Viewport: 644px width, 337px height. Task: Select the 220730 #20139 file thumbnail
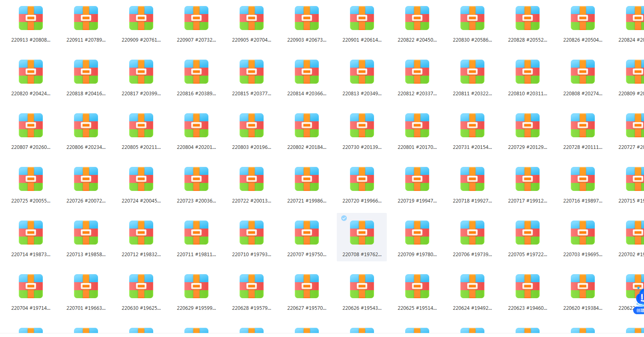tap(362, 126)
